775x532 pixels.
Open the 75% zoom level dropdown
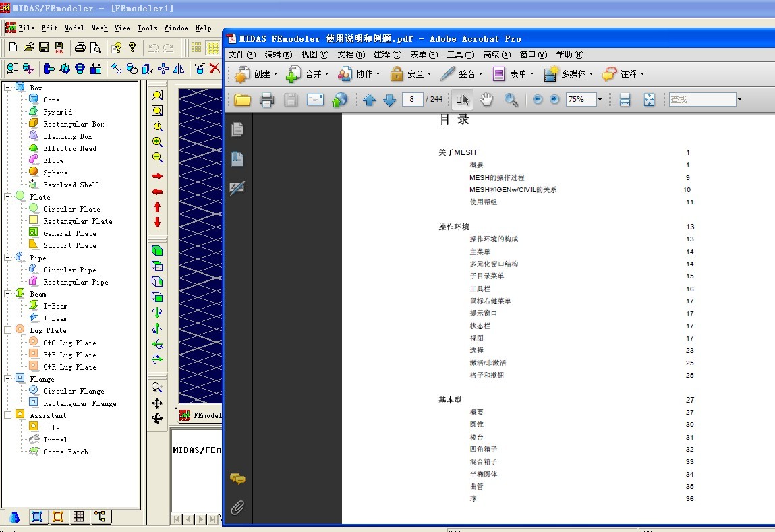click(600, 100)
